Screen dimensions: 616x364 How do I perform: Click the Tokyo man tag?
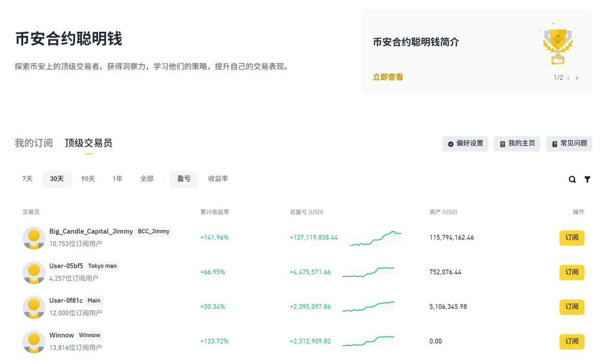[x=102, y=266]
